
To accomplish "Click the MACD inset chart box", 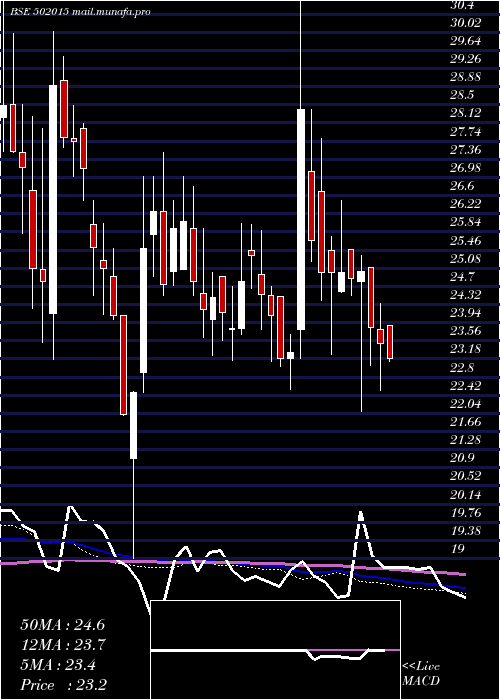I will tap(275, 650).
